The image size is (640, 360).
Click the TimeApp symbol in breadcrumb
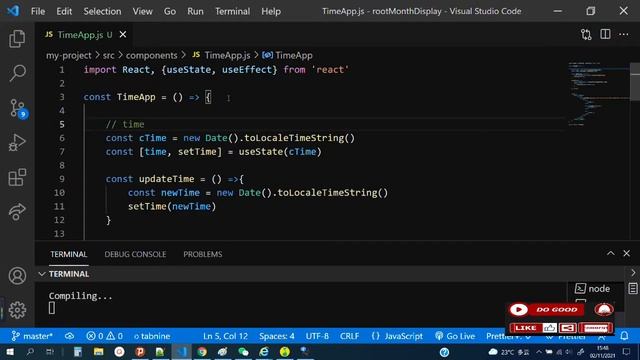coord(293,55)
